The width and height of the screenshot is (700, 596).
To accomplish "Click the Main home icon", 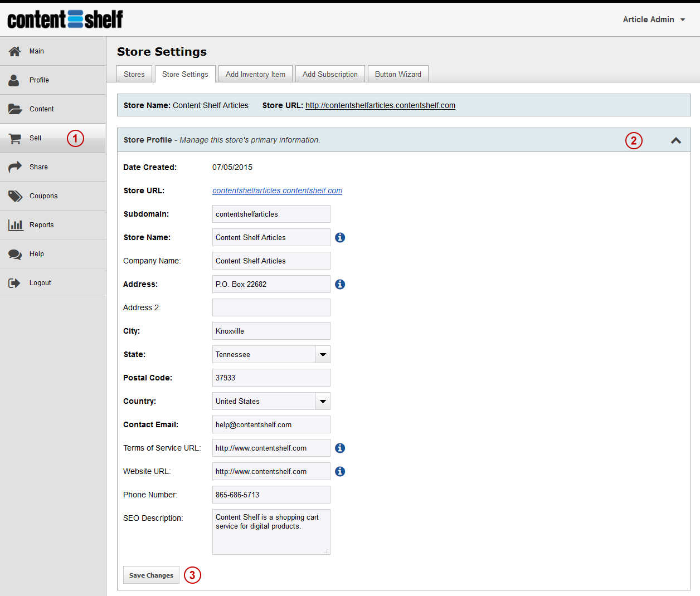I will click(x=14, y=51).
